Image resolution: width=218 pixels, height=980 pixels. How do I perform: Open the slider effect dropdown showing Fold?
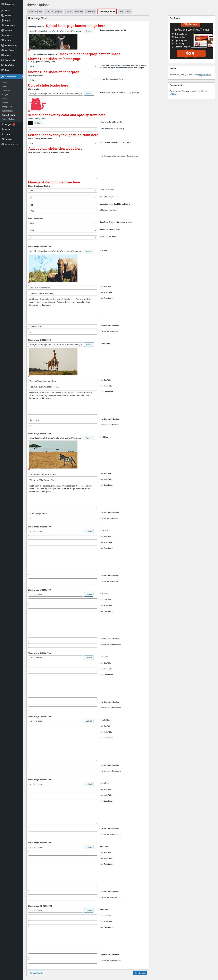[x=62, y=191]
